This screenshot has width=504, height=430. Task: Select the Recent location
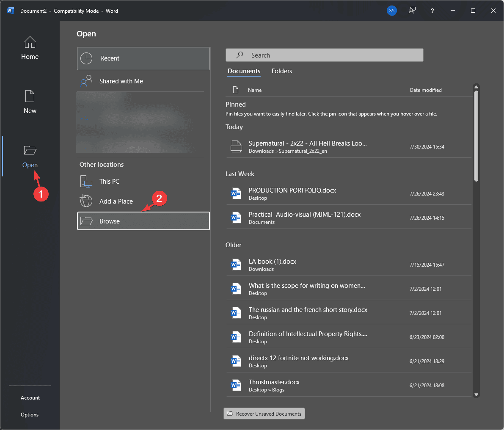pyautogui.click(x=143, y=58)
